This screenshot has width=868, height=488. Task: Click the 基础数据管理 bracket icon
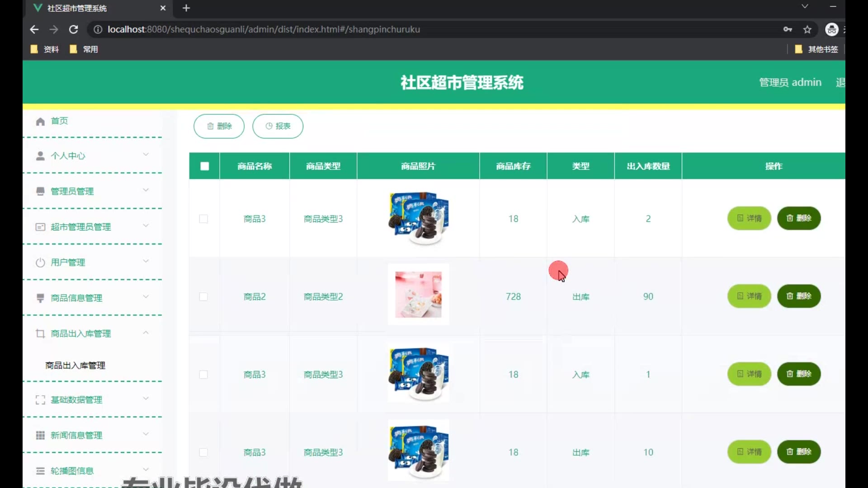40,400
